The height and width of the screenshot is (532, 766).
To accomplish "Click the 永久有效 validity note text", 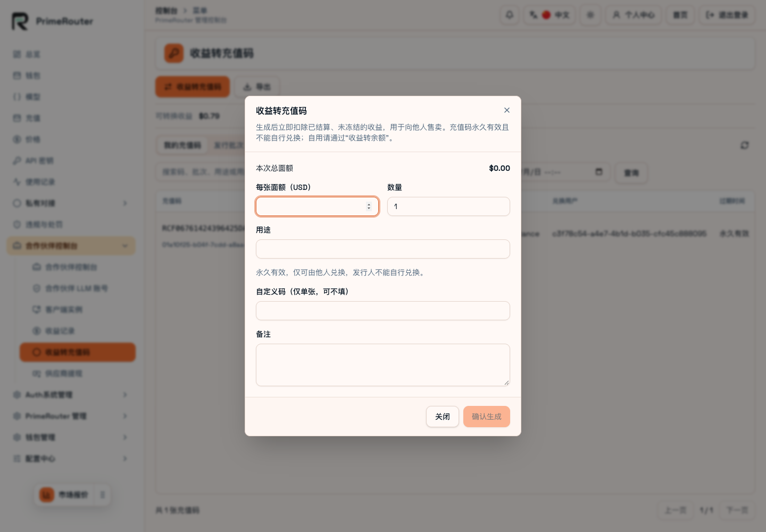I will coord(342,272).
